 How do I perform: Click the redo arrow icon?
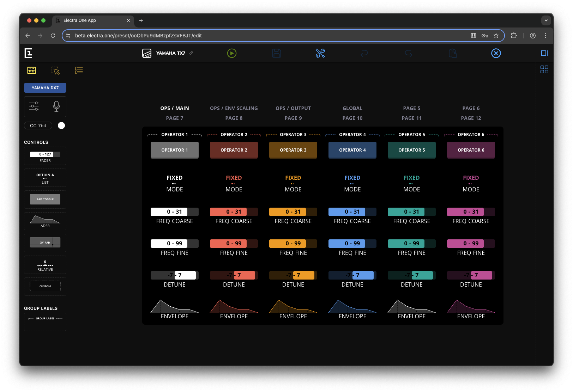point(409,53)
